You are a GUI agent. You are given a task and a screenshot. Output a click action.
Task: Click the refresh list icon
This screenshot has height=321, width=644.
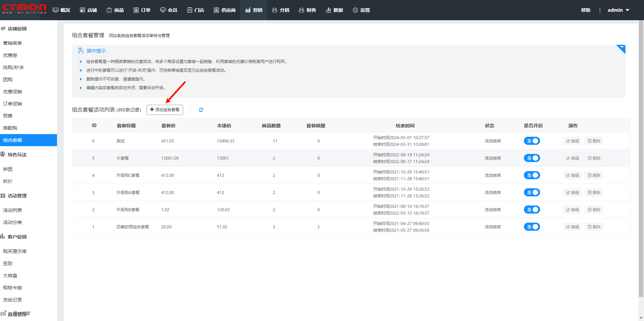click(x=201, y=110)
